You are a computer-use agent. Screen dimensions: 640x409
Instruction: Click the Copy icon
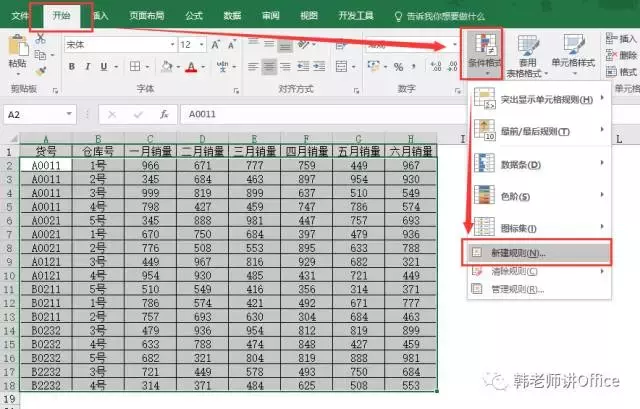(40, 54)
